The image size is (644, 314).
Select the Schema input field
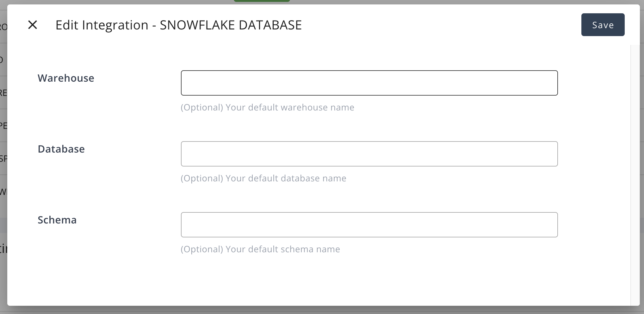[x=369, y=225]
